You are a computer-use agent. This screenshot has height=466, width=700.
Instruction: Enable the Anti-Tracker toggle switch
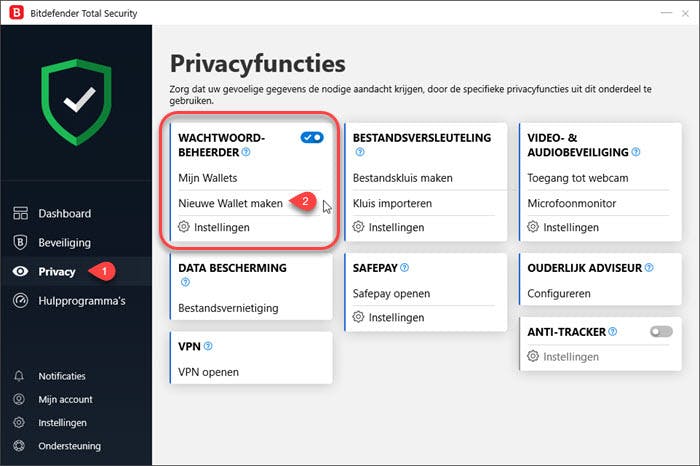point(661,331)
